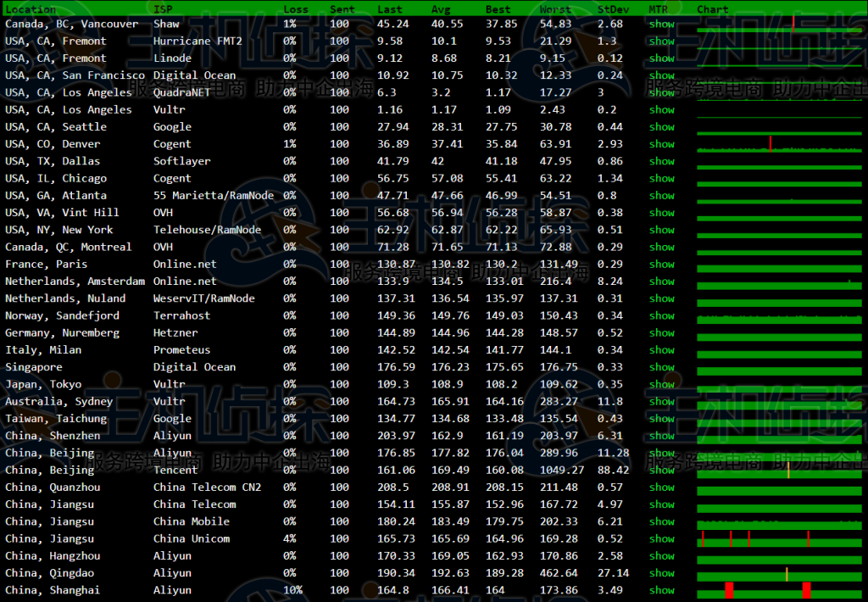Viewport: 868px width, 602px height.
Task: Click show link for Jiangsu China Unicom
Action: 661,538
